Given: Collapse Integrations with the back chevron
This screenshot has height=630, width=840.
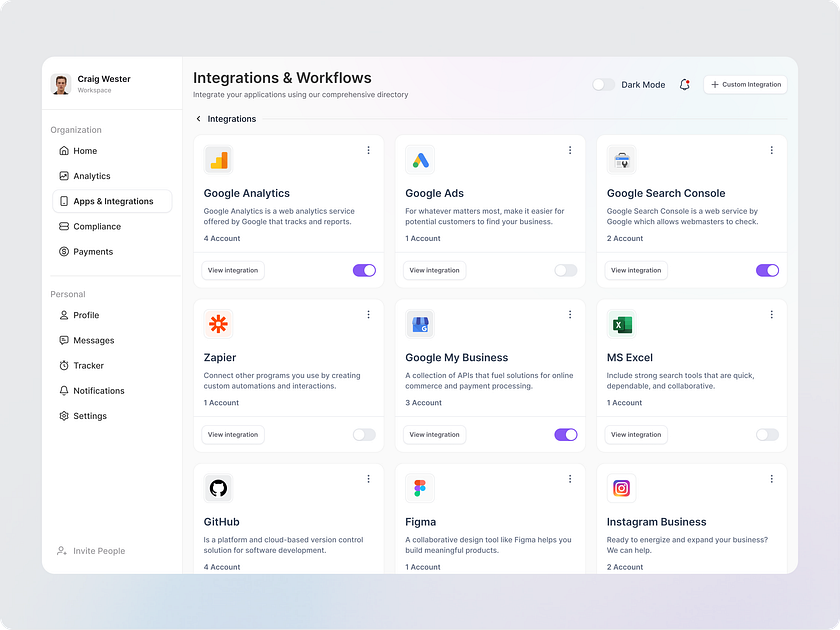Looking at the screenshot, I should coord(197,118).
